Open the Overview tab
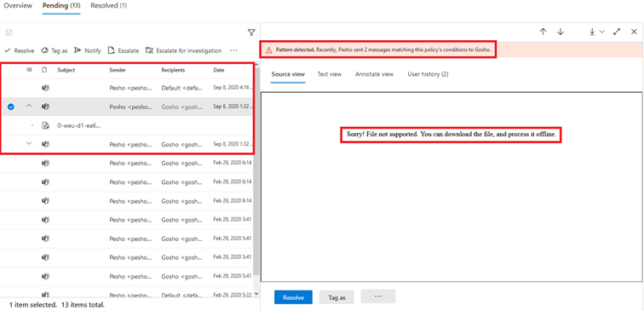This screenshot has width=644, height=311. click(18, 6)
